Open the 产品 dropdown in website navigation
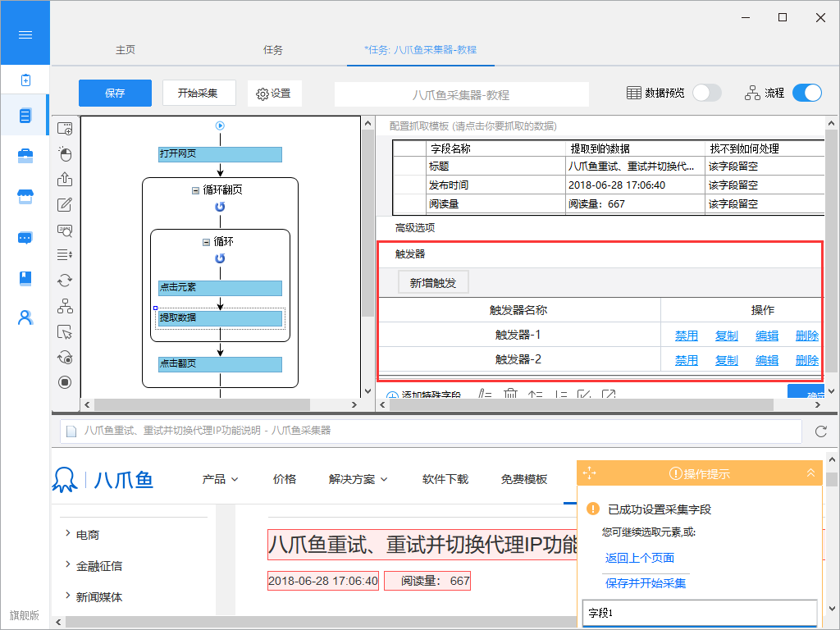The width and height of the screenshot is (840, 630). click(220, 479)
